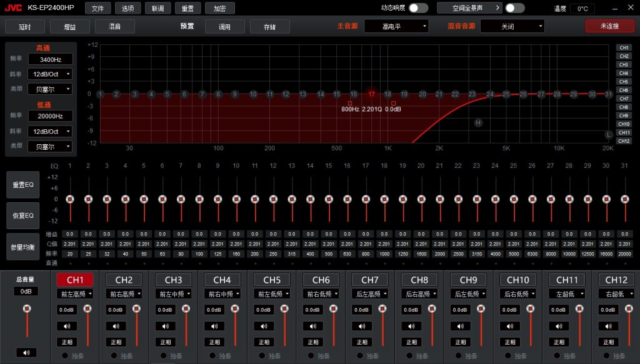Click the 存储 preset button
The image size is (640, 364).
pos(270,26)
